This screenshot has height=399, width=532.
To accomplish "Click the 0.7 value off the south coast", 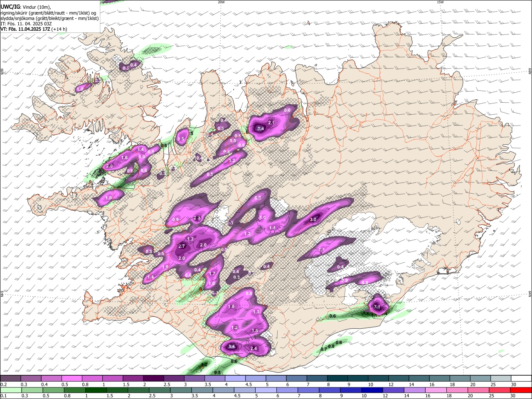I will (x=324, y=349).
